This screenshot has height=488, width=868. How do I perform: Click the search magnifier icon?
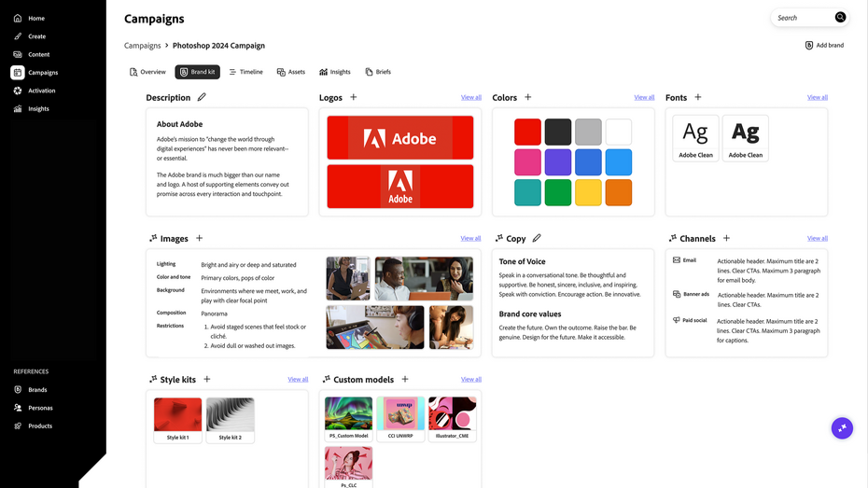click(840, 17)
